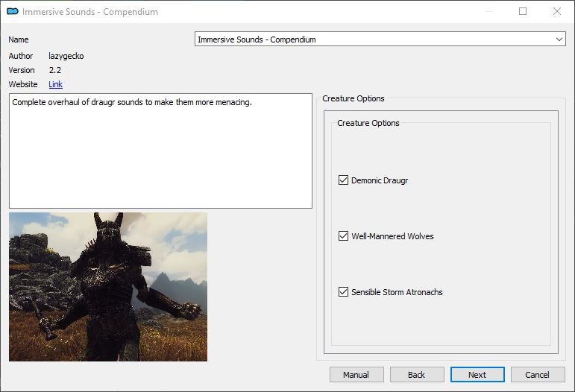Maximize the installer window
Screen dimensions: 575x392
[523, 11]
